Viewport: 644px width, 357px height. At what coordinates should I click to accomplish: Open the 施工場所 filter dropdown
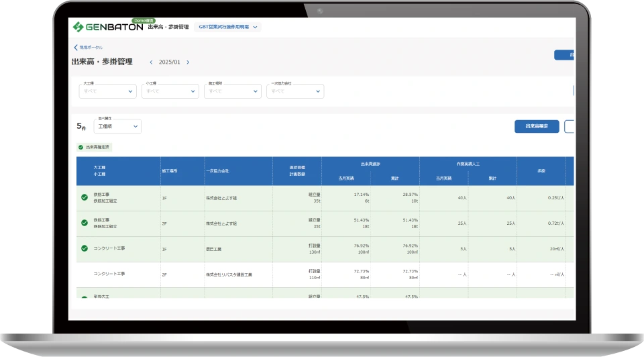pos(233,91)
